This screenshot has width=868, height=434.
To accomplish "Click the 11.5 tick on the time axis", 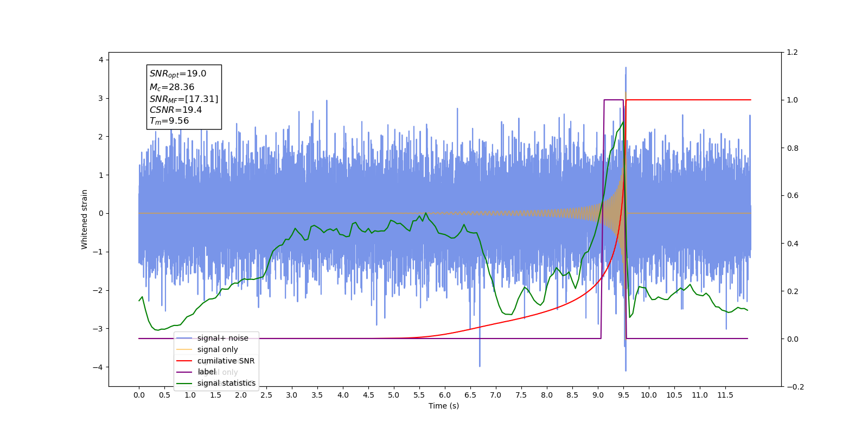I will point(725,395).
